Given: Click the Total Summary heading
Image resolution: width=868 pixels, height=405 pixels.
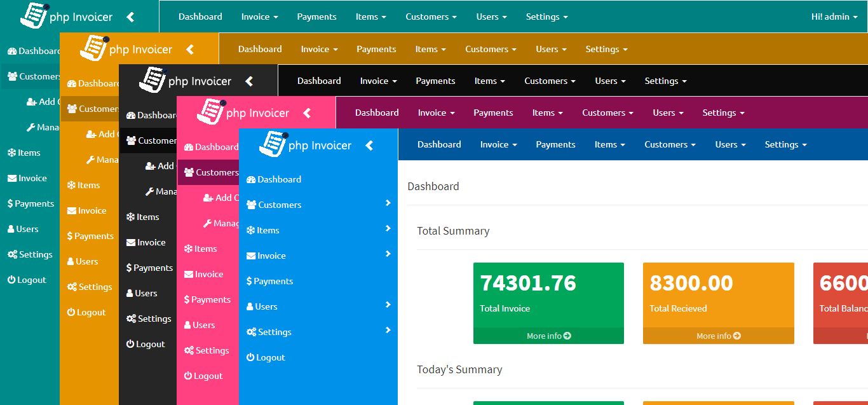Looking at the screenshot, I should click(x=453, y=231).
